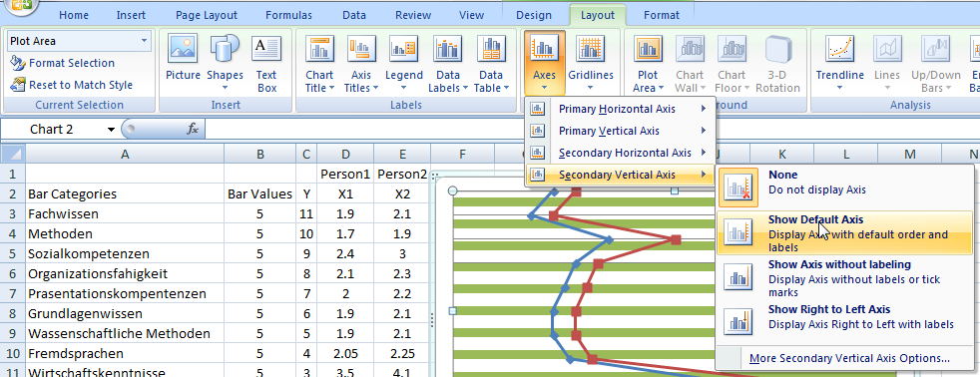Switch to the Format tab
This screenshot has width=980, height=377.
661,15
